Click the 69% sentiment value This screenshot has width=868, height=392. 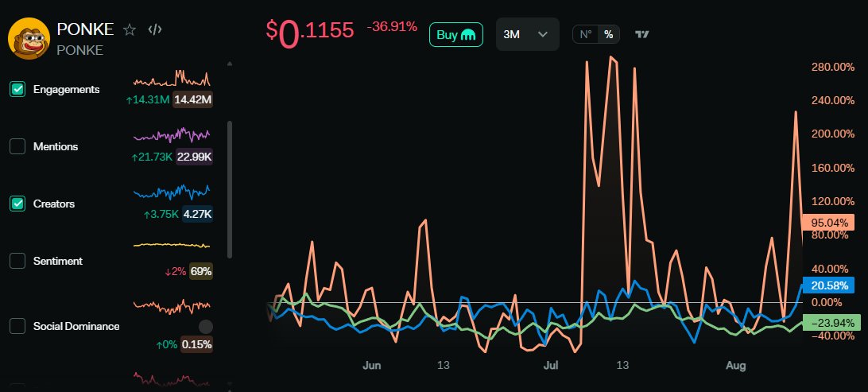click(201, 271)
